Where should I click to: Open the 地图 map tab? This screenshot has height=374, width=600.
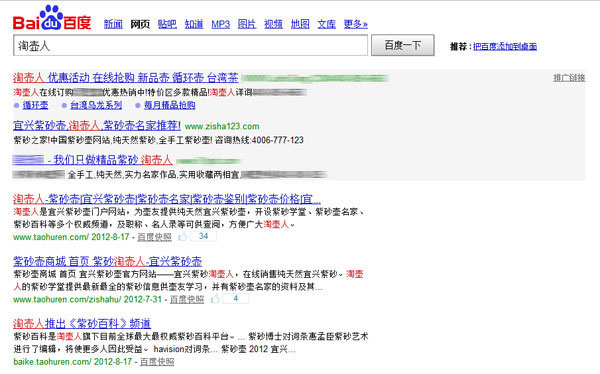(x=300, y=24)
